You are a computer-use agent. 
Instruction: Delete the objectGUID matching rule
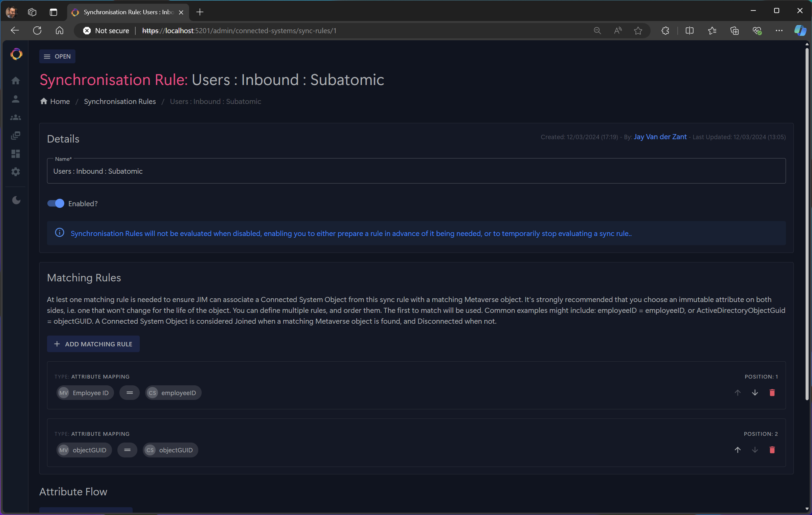point(772,450)
